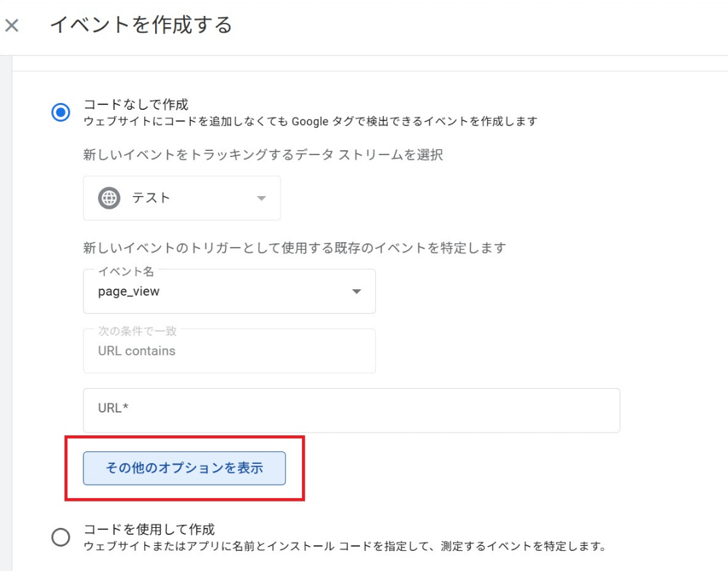The image size is (728, 571).
Task: Select the コードなしで作成 radio button
Action: pos(61,113)
